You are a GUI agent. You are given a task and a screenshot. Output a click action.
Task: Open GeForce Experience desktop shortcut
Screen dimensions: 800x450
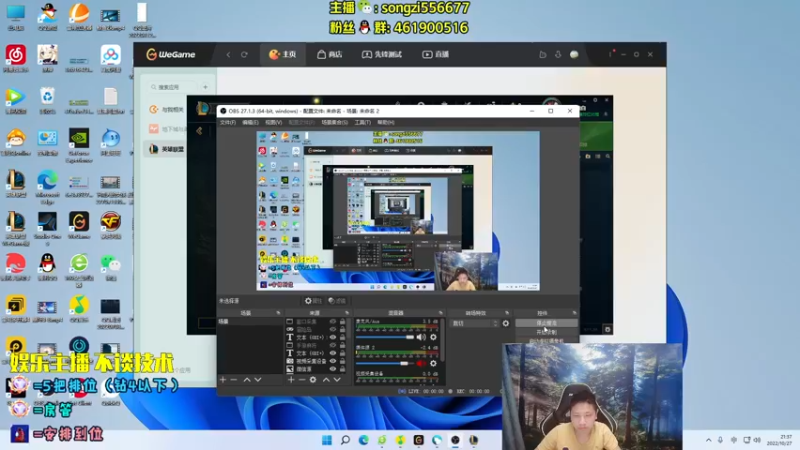79,145
